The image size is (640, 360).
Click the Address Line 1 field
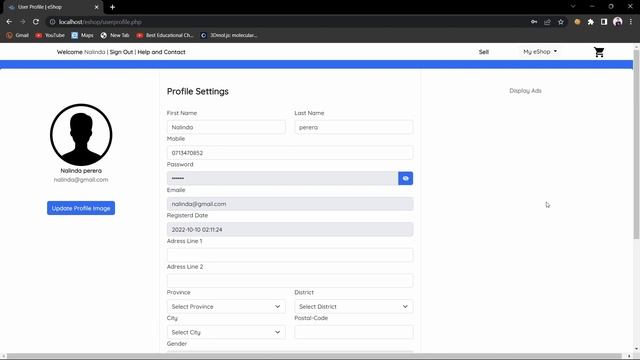point(290,255)
